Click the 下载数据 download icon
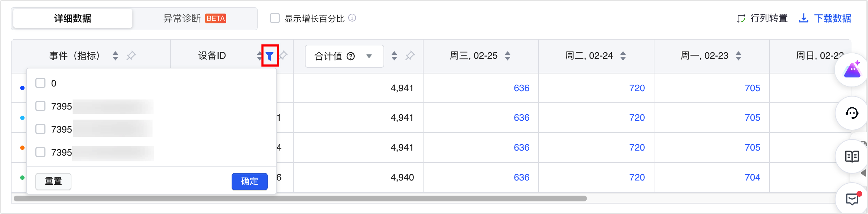The image size is (868, 214). click(x=803, y=18)
